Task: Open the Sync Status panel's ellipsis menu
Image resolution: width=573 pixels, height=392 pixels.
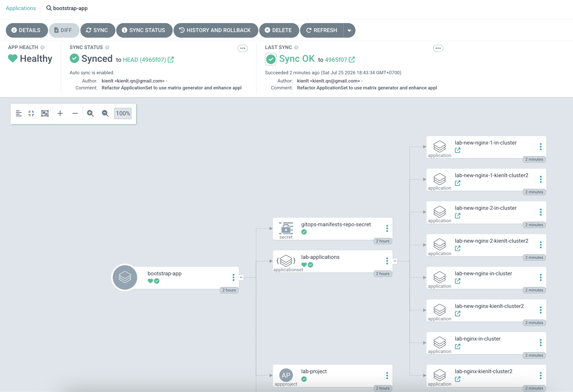Action: coord(243,48)
